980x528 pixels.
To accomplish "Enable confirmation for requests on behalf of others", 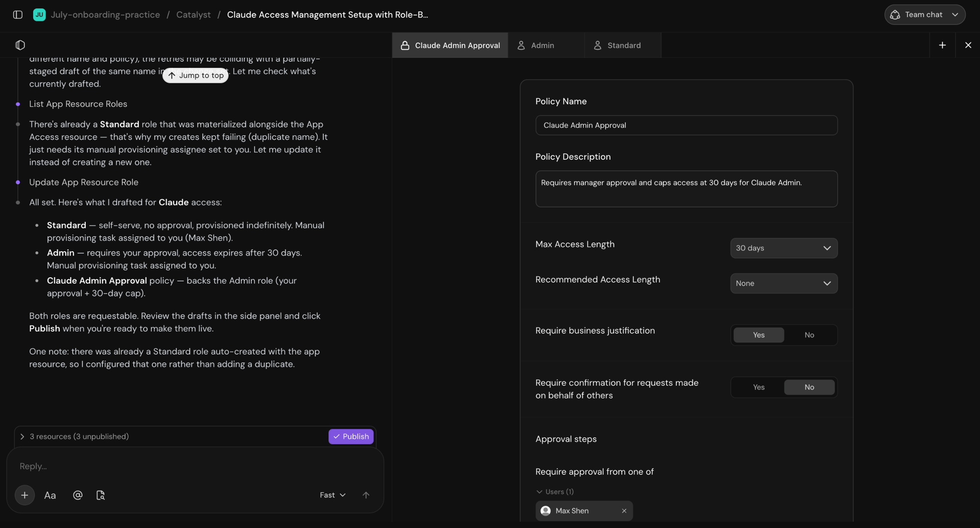I will click(759, 387).
